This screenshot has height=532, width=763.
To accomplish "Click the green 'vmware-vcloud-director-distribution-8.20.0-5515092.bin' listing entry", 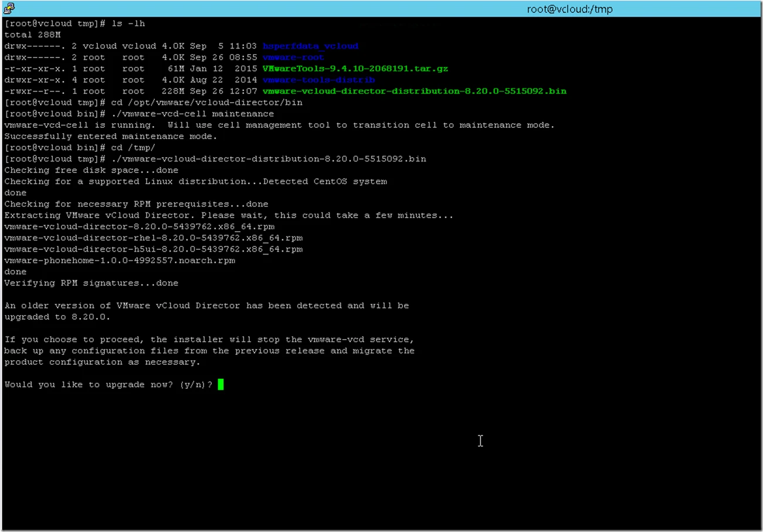I will coord(415,91).
